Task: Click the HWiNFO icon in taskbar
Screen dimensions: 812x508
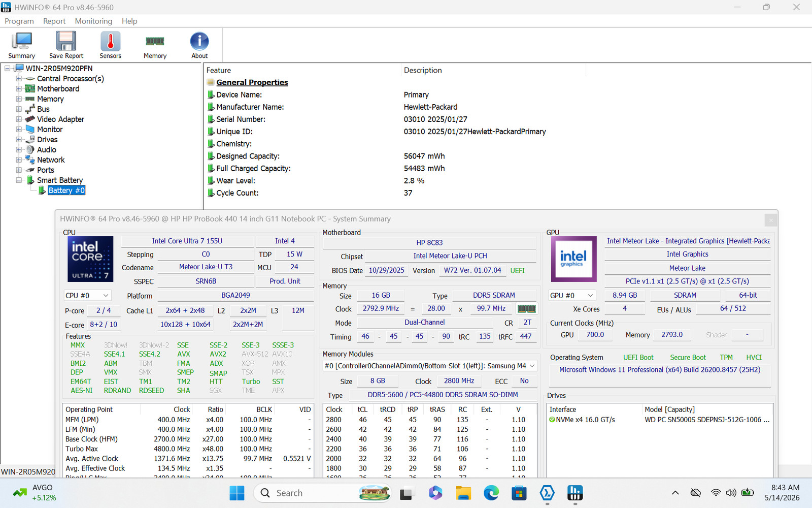Action: 574,493
